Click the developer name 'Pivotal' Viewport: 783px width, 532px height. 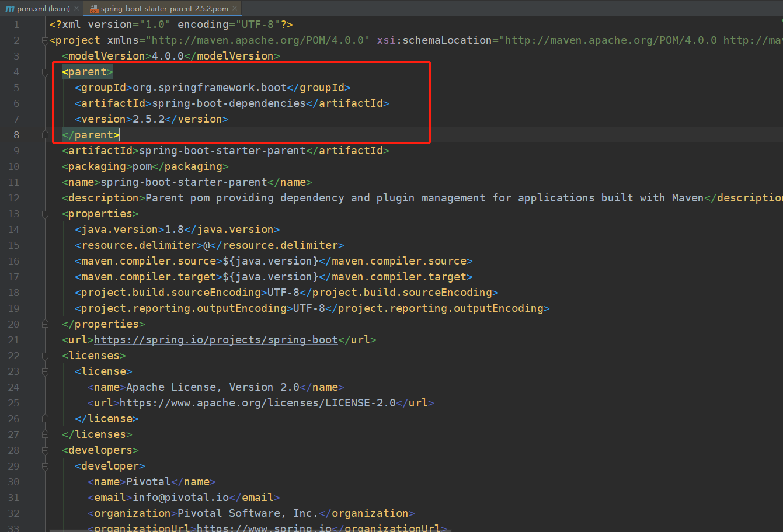149,482
